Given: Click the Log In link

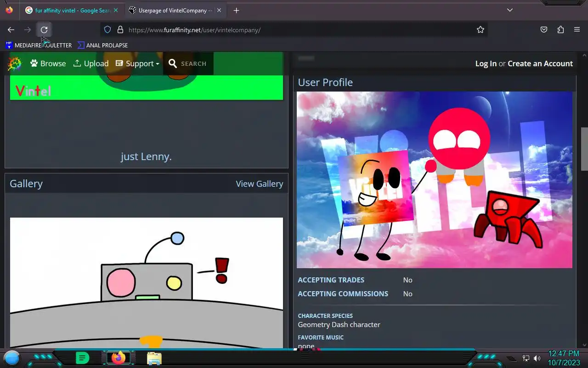Looking at the screenshot, I should pyautogui.click(x=486, y=63).
